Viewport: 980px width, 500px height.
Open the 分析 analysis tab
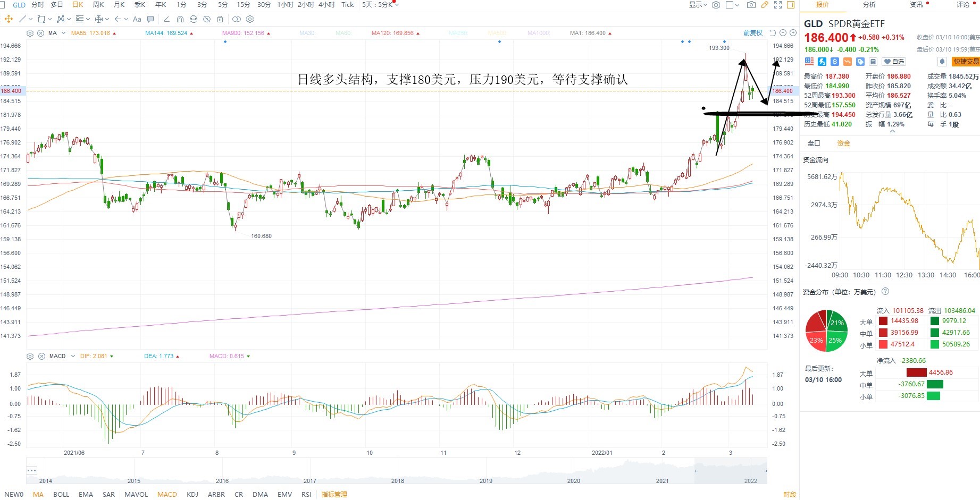(x=869, y=5)
